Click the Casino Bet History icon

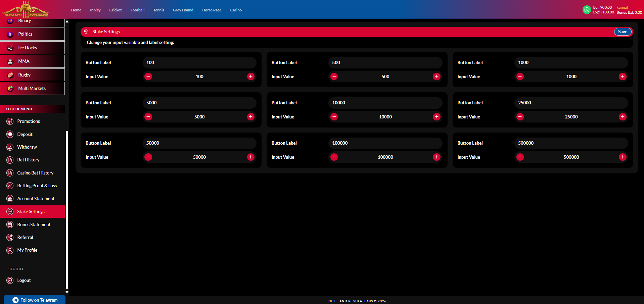pos(10,173)
